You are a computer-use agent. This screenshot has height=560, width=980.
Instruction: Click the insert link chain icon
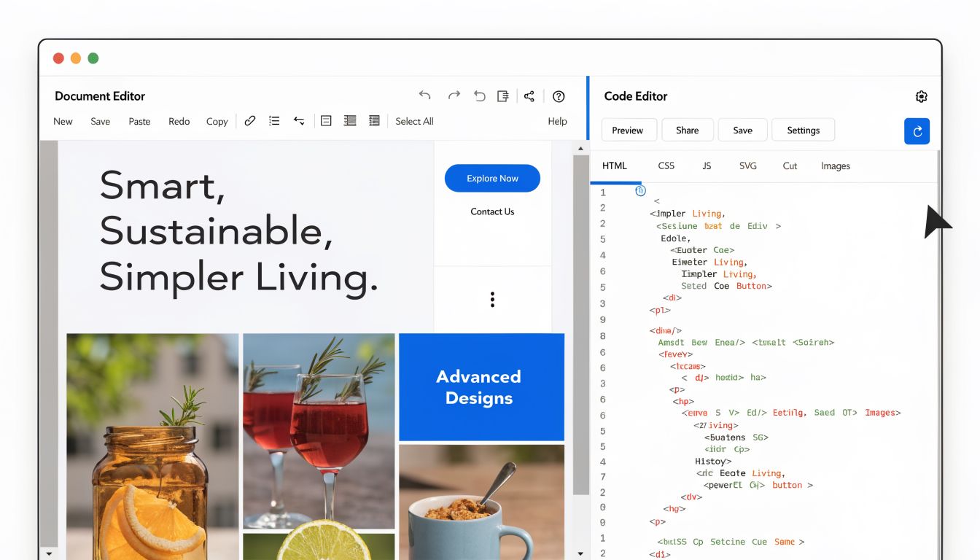click(249, 121)
